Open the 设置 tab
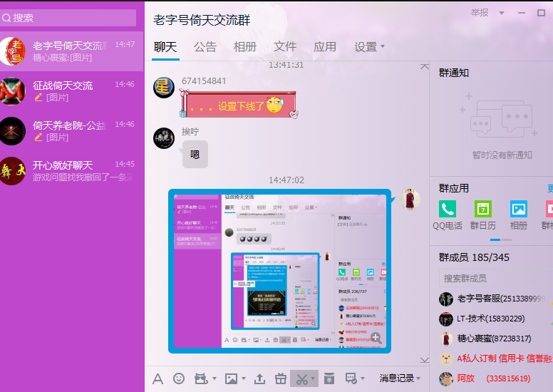The image size is (553, 392). 366,47
